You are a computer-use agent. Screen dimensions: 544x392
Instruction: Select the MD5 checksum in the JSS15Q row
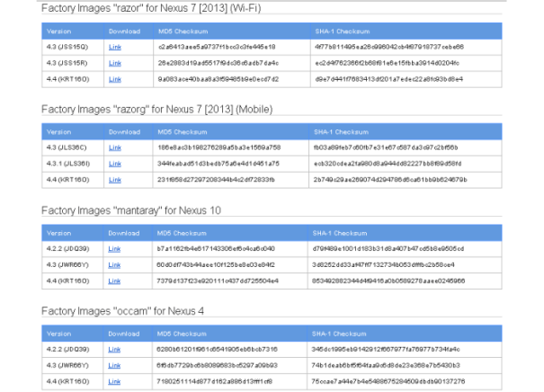coord(217,47)
